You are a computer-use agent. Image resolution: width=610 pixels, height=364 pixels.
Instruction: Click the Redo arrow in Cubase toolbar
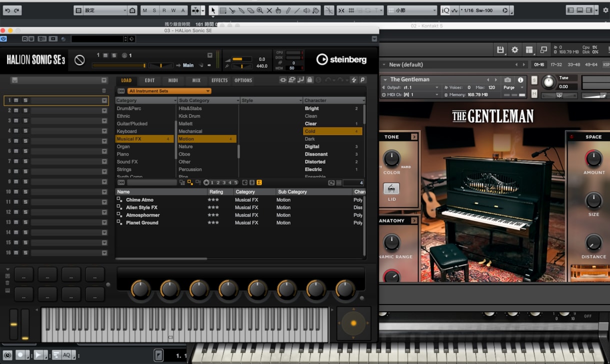click(x=17, y=10)
